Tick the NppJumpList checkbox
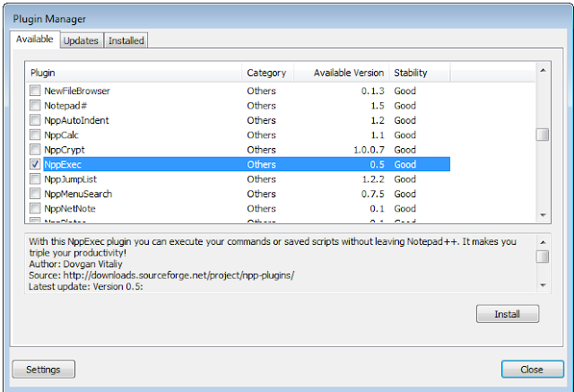Image resolution: width=574 pixels, height=392 pixels. pos(35,179)
